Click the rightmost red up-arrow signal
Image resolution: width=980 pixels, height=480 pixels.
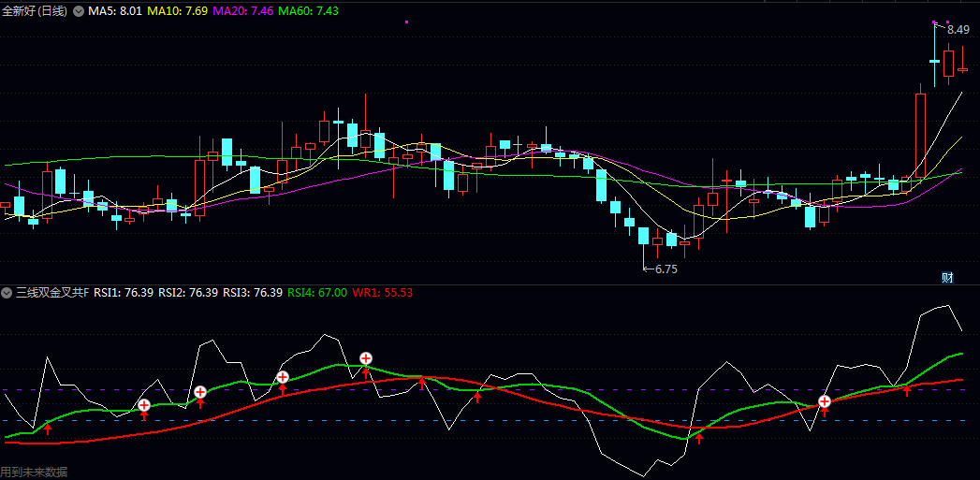[906, 389]
